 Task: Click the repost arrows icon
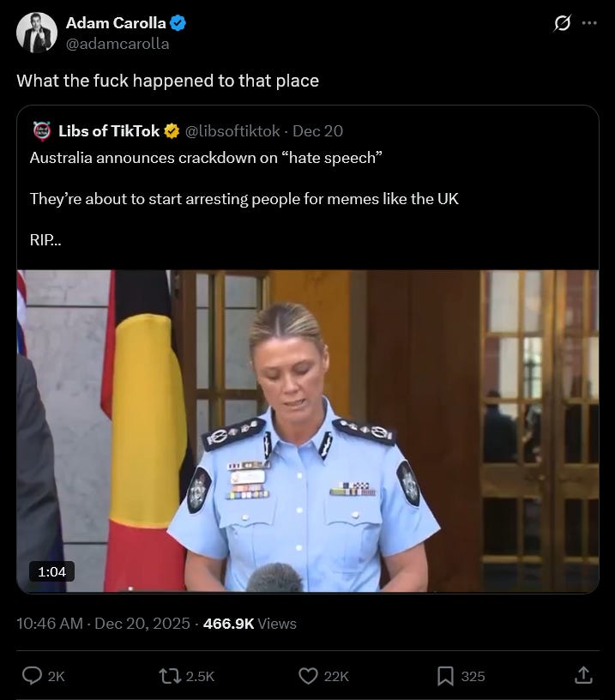point(171,676)
